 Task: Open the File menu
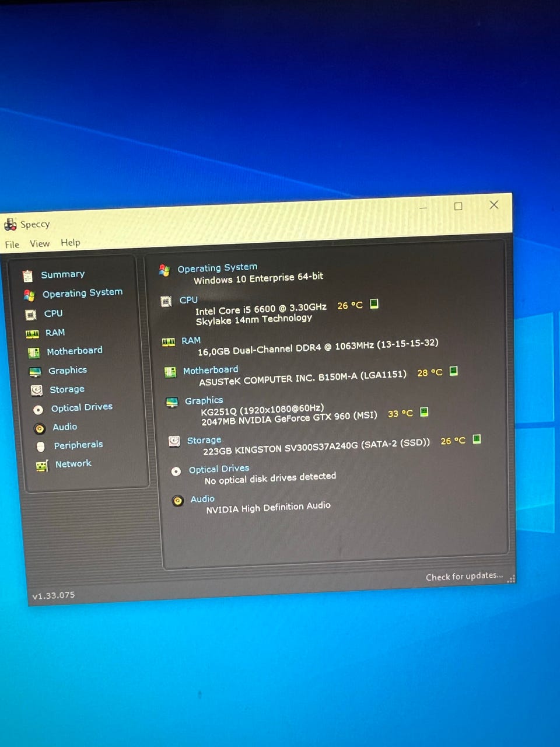12,245
